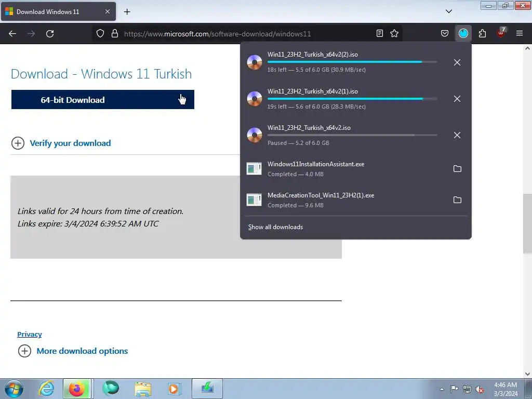Click disc icon of Win11_23H2_Turkish_x64v2(1).iso

[254, 99]
